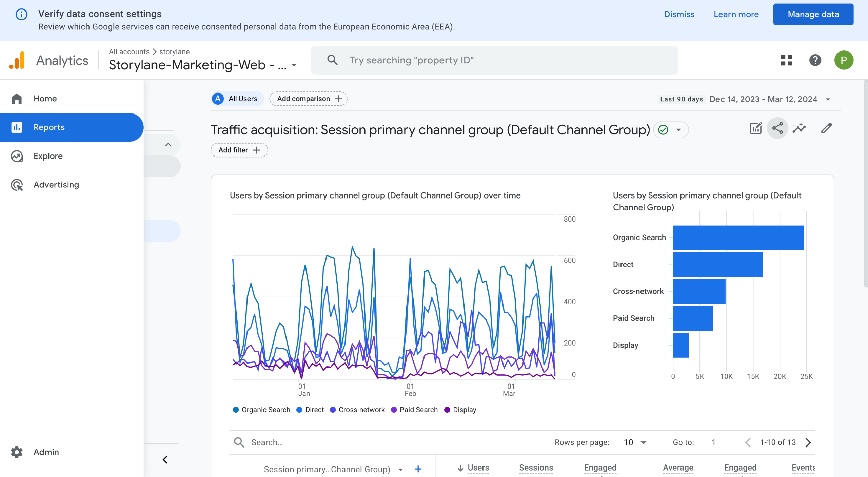Screen dimensions: 868x477
Task: Sort by Sessions column header
Action: (x=536, y=468)
